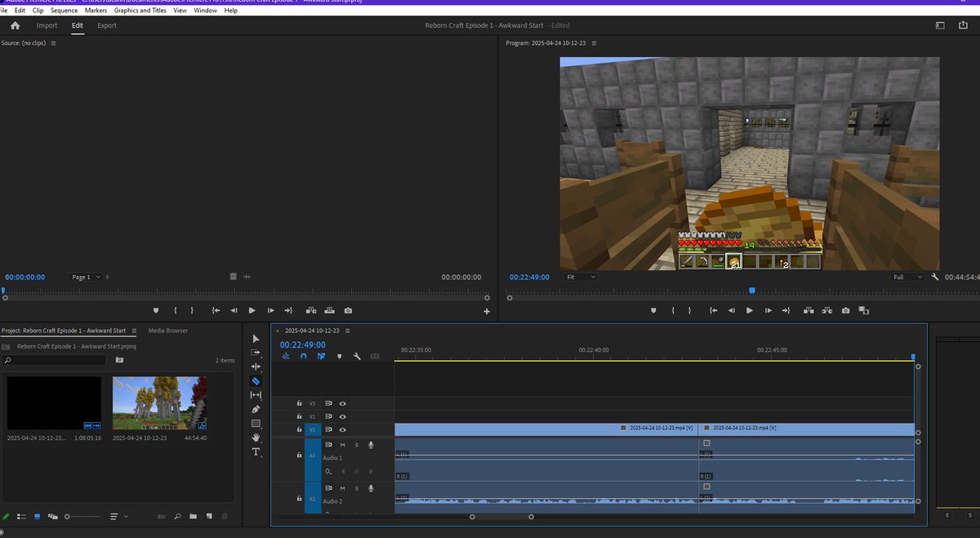Open the Sequence menu
980x538 pixels.
(65, 11)
